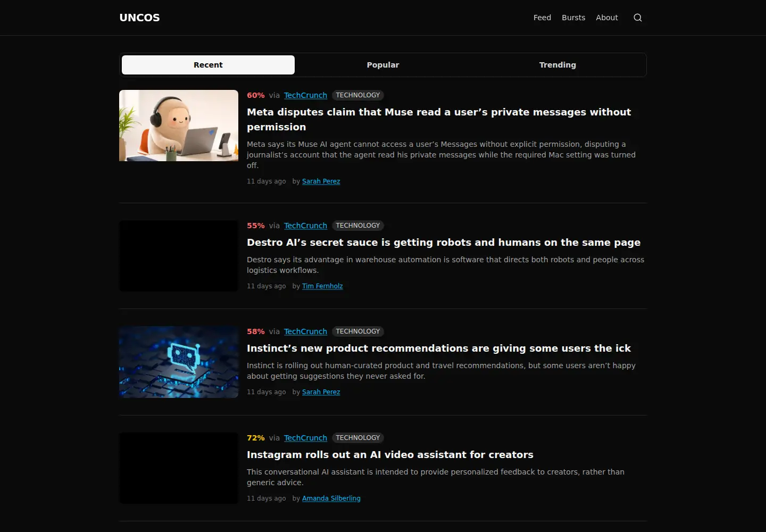Select TECHNOLOGY tag on the Instinct article
Screen dimensions: 766x532
(x=358, y=331)
